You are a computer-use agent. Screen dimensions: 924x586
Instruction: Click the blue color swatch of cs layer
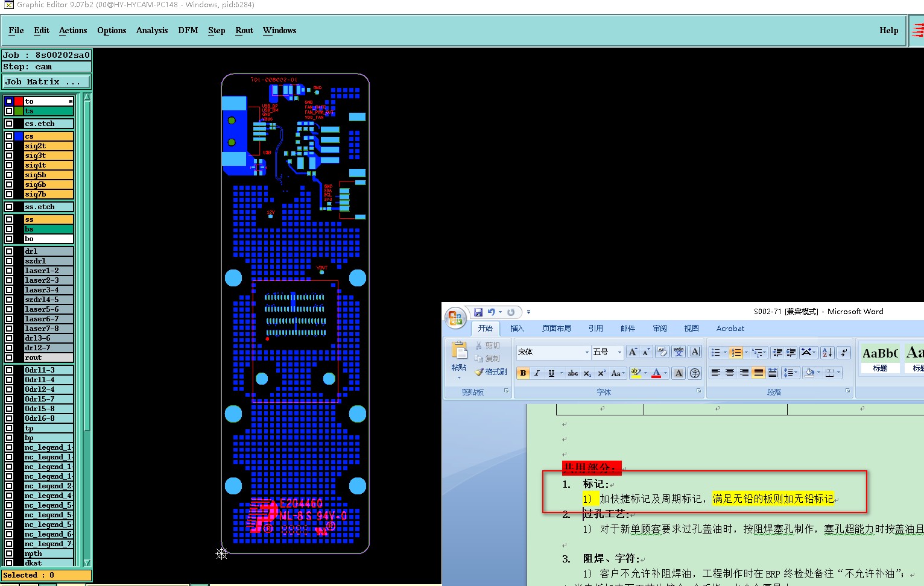pos(19,136)
